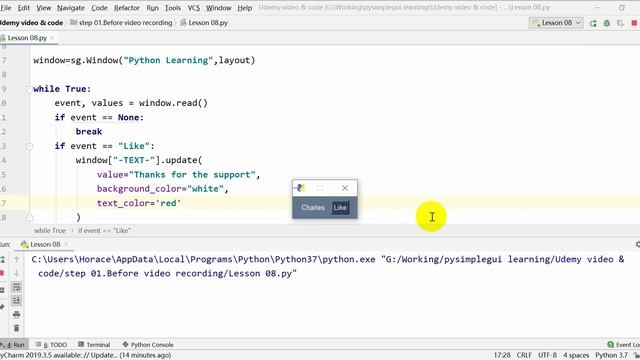Open the Refactor menu

click(x=127, y=8)
